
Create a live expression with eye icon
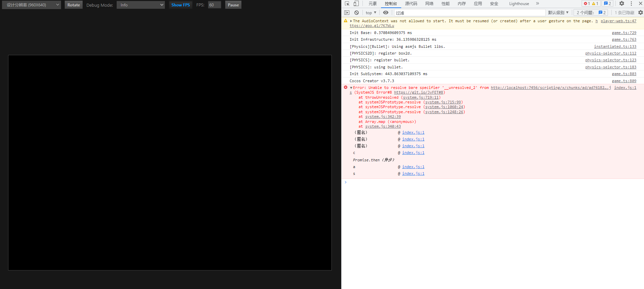386,13
